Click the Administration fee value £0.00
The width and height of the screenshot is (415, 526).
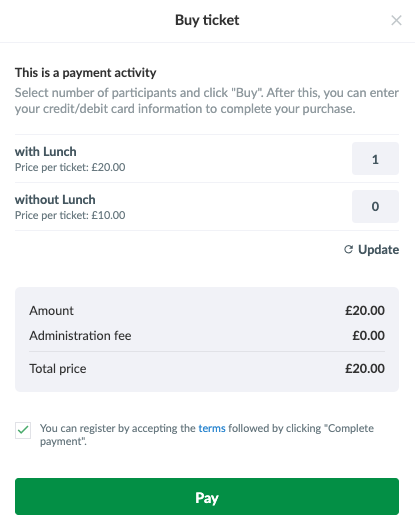(368, 335)
